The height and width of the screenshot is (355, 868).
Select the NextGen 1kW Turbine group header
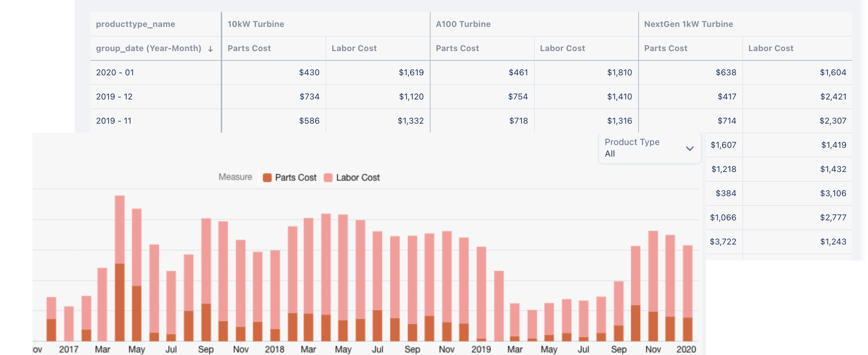point(688,24)
